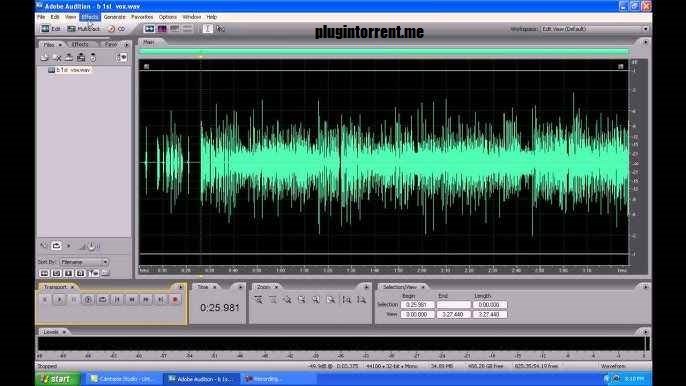
Task: Open the Effects menu
Action: tap(90, 17)
